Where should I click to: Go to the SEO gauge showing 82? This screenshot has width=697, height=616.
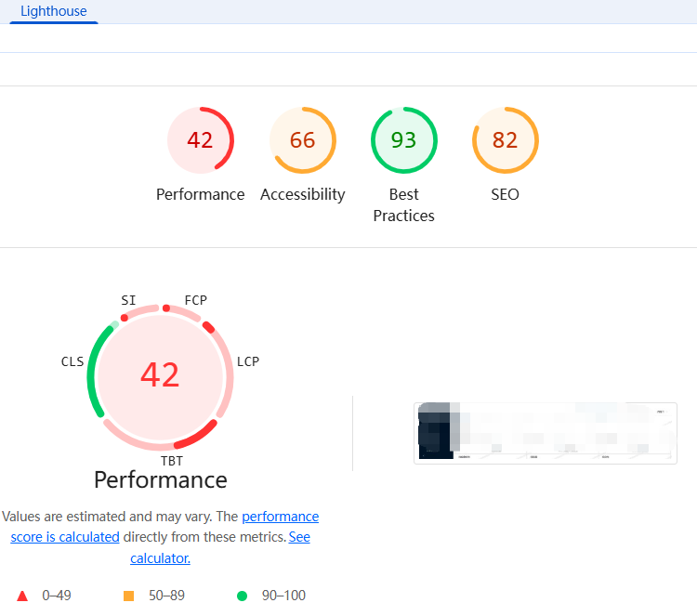click(506, 140)
